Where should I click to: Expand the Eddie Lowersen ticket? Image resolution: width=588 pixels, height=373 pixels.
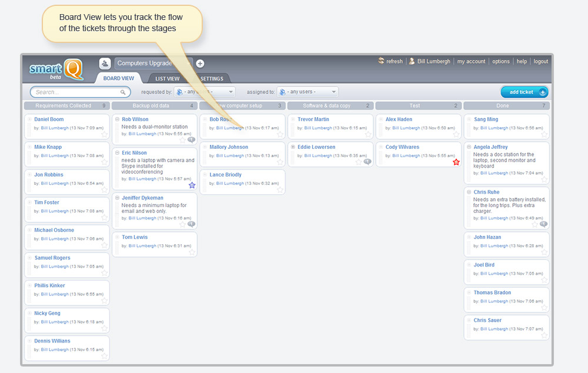[x=293, y=147]
